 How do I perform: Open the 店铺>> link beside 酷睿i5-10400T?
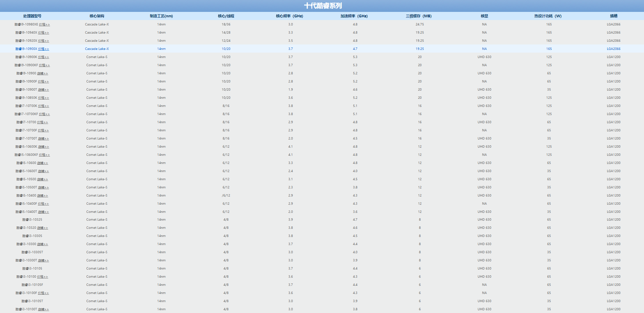tap(43, 212)
